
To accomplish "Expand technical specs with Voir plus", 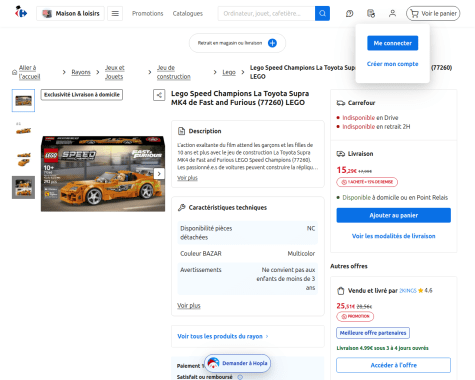I will (x=189, y=305).
